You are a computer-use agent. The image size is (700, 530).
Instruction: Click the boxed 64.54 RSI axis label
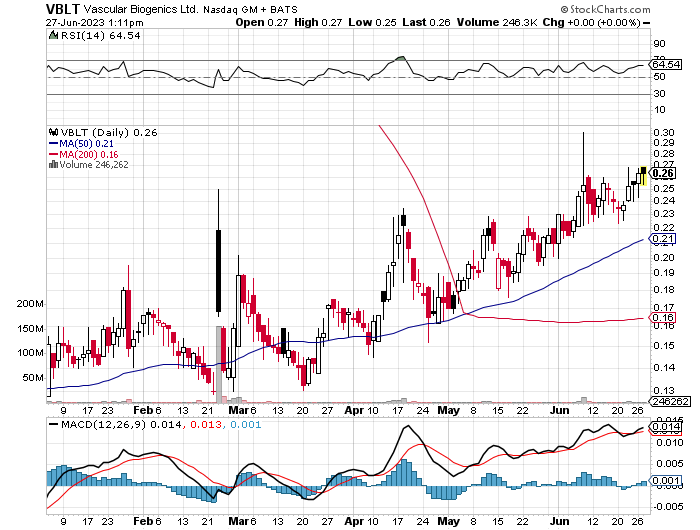click(667, 65)
